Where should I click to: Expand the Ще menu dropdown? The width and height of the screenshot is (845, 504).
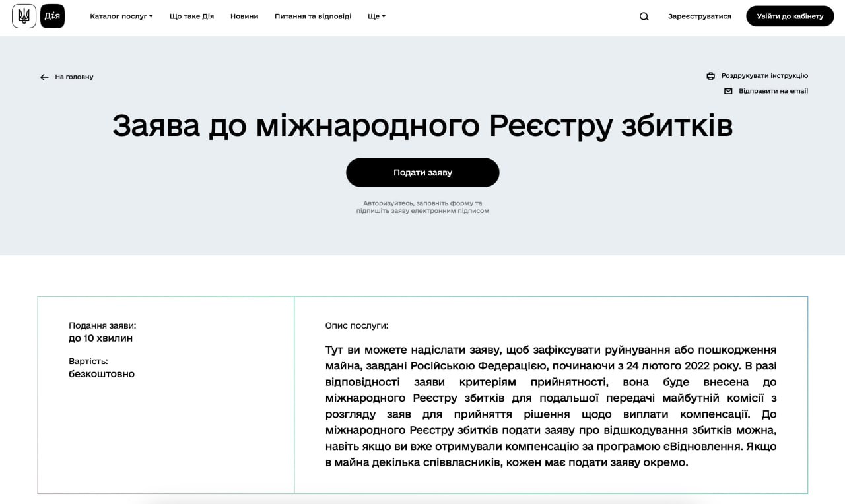click(x=376, y=16)
